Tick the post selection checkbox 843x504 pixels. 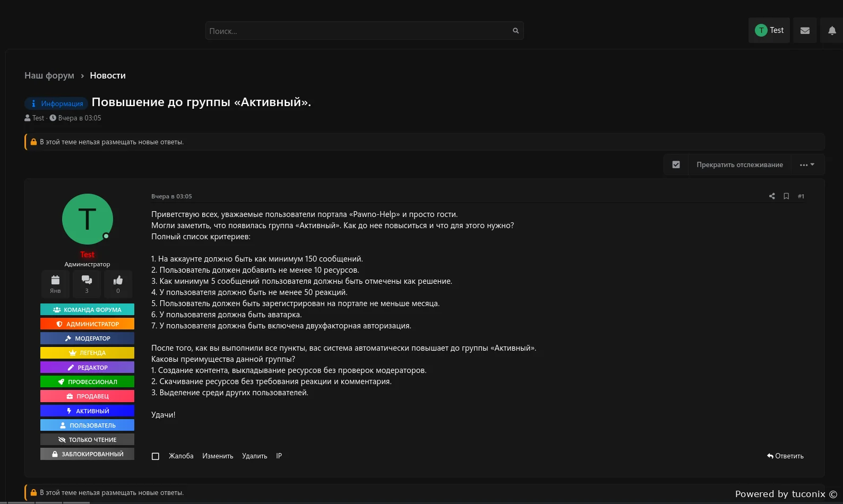pos(156,456)
